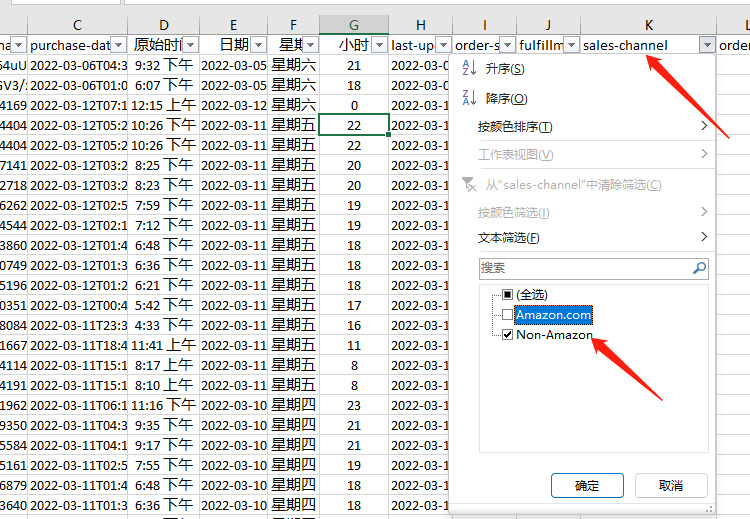Click the cell 11:16 下午
Viewport: 750px width, 519px height.
click(164, 405)
